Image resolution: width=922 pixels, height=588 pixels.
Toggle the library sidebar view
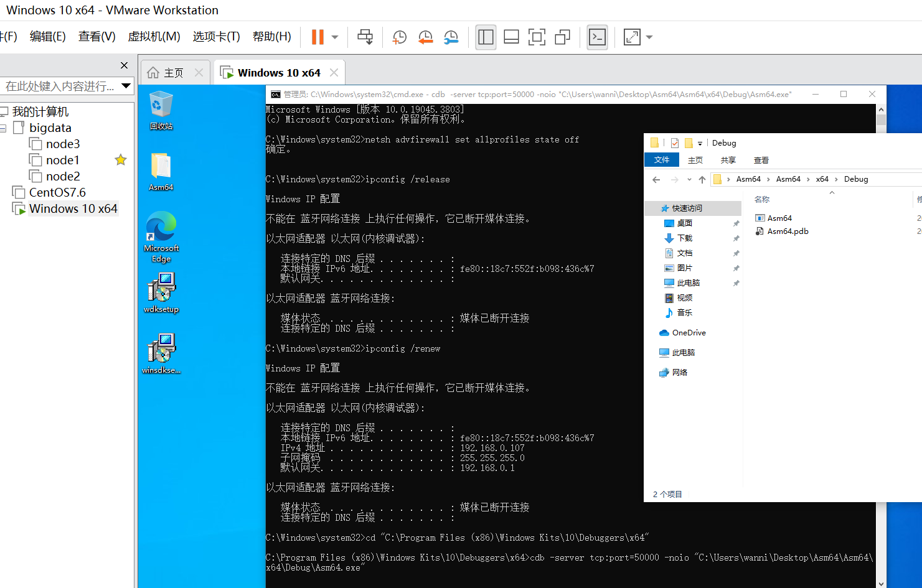[x=486, y=37]
